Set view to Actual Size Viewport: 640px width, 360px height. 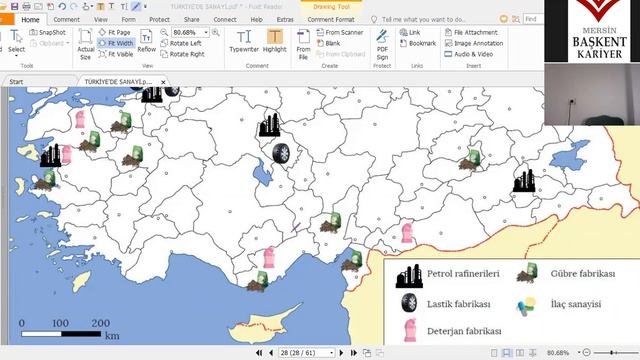86,44
